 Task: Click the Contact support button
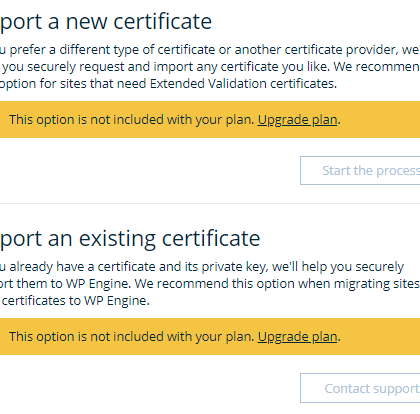click(360, 388)
